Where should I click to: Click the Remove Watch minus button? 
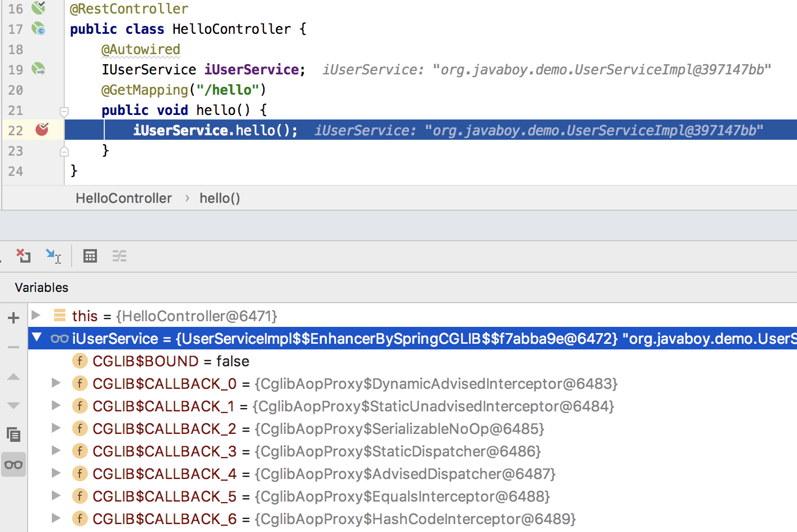click(13, 347)
